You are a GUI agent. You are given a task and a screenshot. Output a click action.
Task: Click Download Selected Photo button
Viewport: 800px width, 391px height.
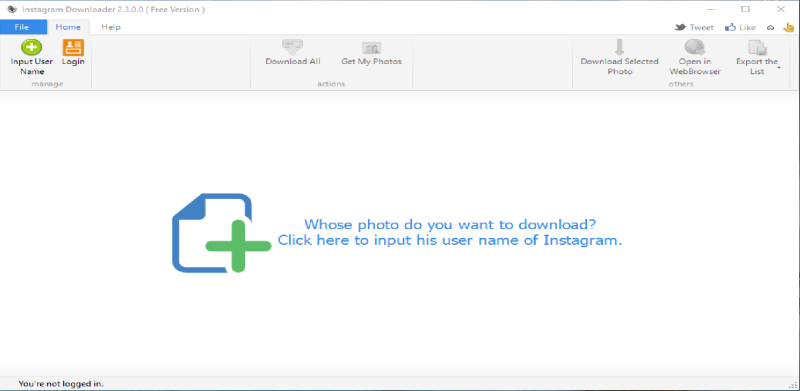[619, 57]
